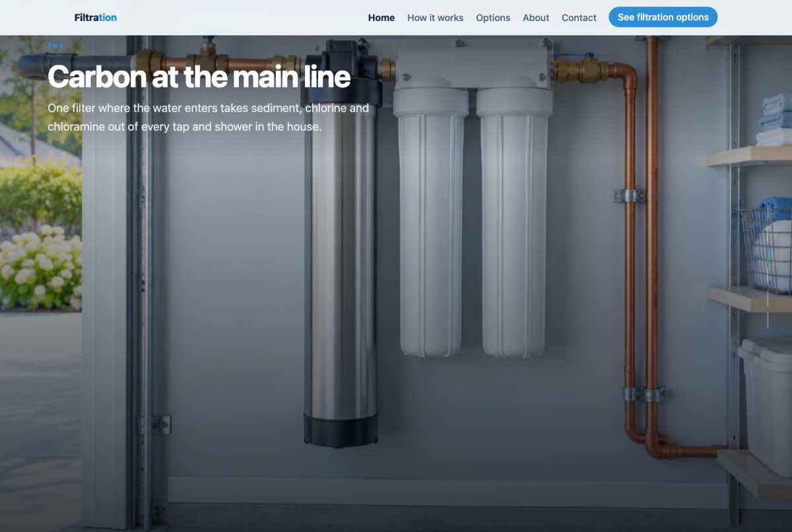This screenshot has height=532, width=792.
Task: Click the Filtration logo
Action: (x=96, y=18)
